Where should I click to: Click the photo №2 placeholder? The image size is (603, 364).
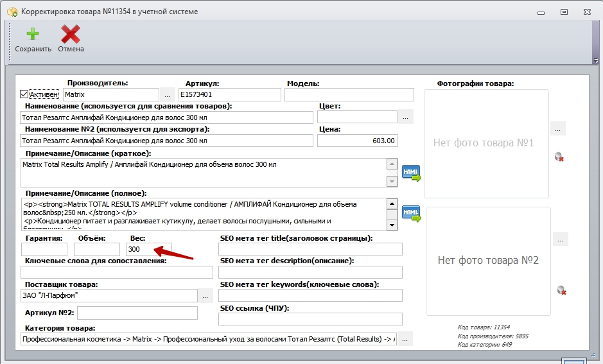(488, 261)
